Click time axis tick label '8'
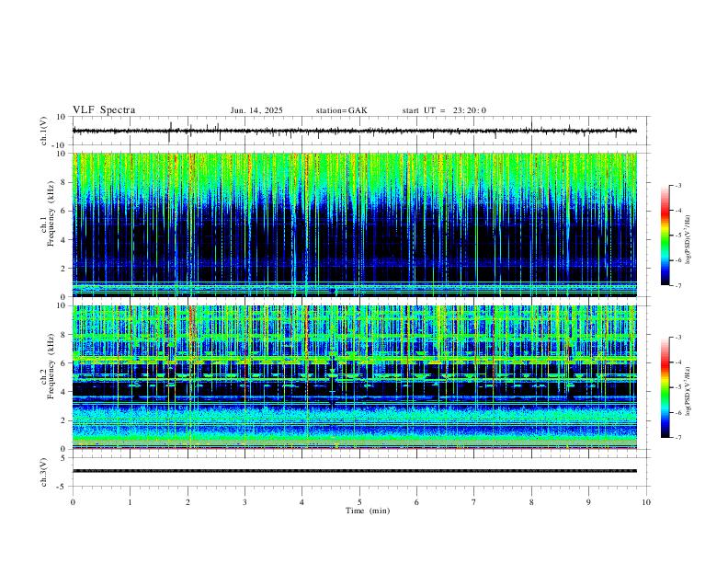 point(531,502)
